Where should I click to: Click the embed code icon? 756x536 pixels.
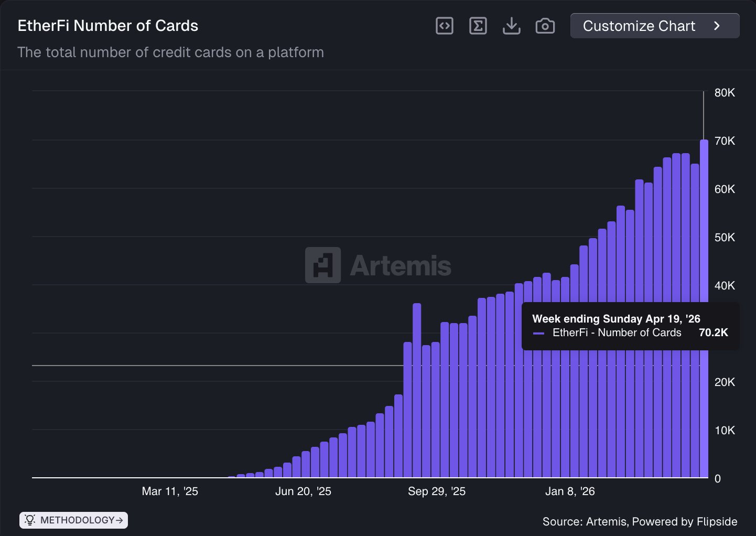[444, 26]
